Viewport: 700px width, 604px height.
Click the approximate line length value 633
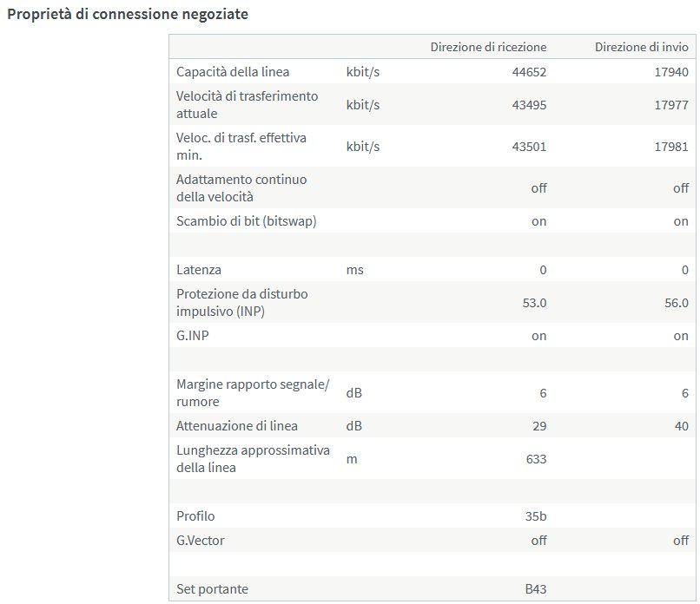[x=536, y=459]
